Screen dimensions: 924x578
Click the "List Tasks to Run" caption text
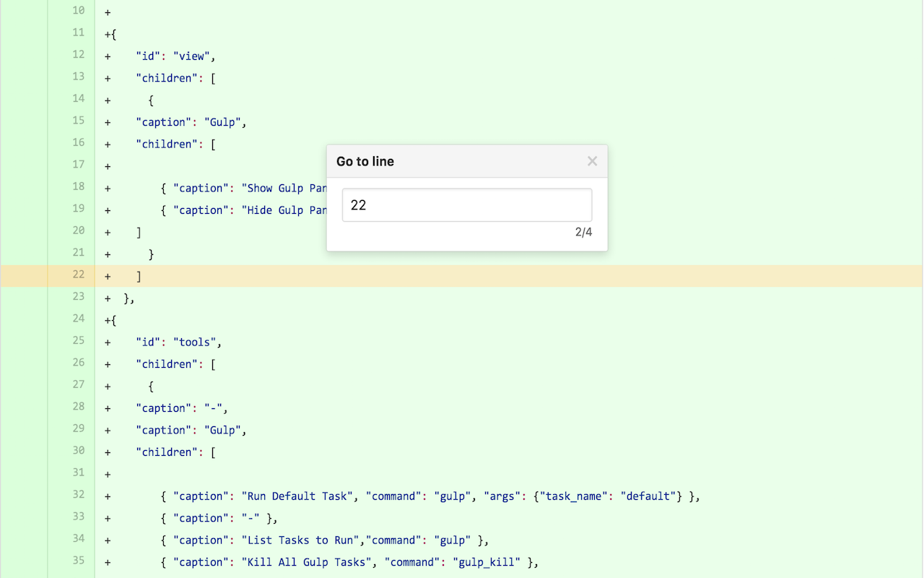pyautogui.click(x=300, y=540)
